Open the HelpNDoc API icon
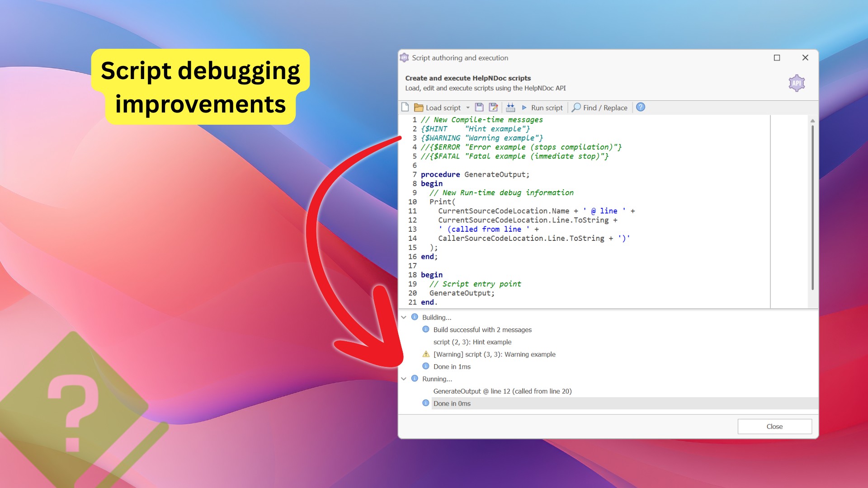868x488 pixels. pos(797,83)
